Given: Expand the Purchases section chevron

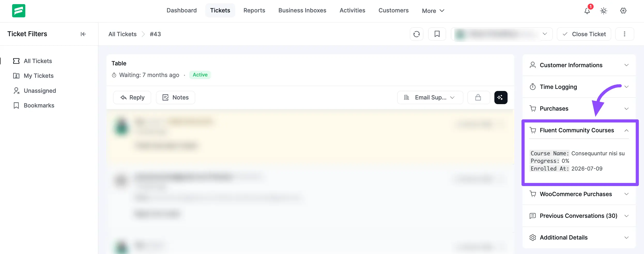Looking at the screenshot, I should (x=626, y=109).
